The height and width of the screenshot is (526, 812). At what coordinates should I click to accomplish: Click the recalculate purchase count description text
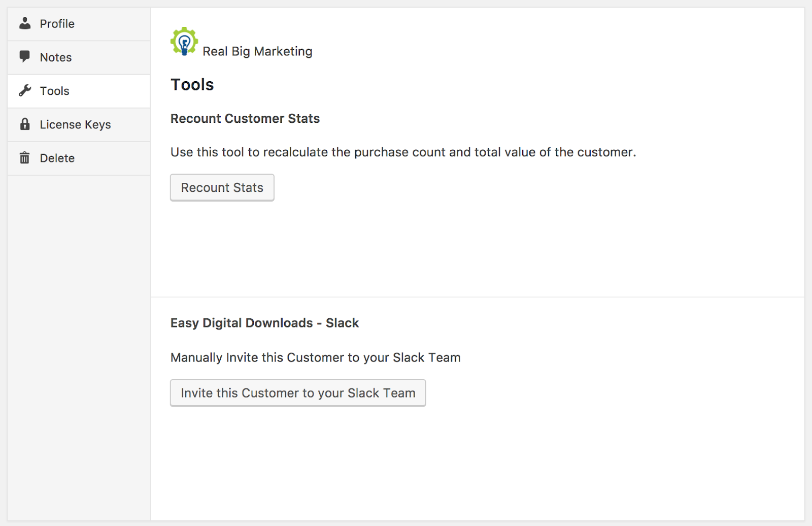[x=403, y=152]
